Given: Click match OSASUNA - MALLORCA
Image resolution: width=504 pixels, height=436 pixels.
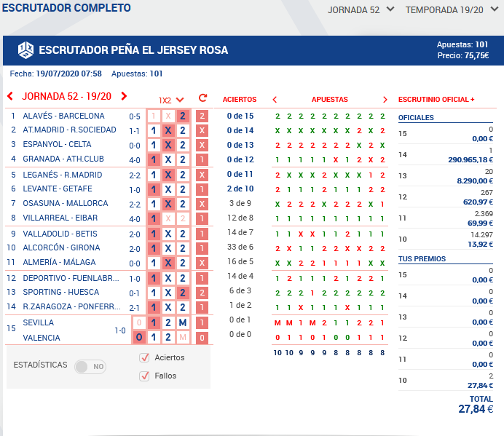Looking at the screenshot, I should coord(66,203).
